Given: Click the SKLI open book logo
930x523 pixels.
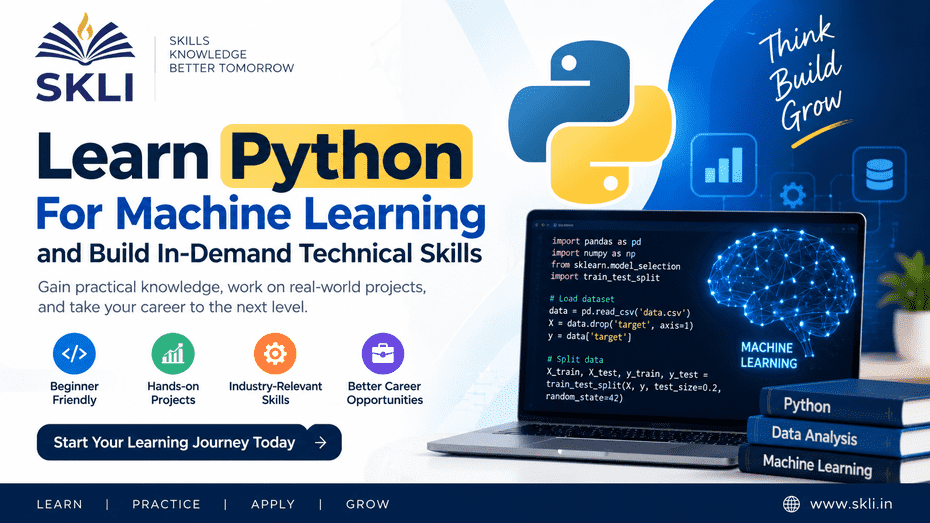Looking at the screenshot, I should click(x=85, y=39).
